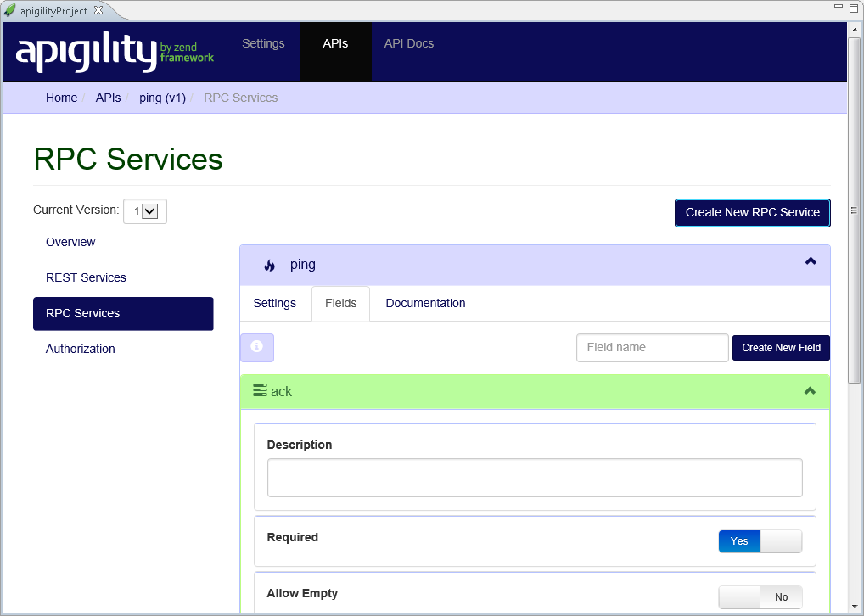Click the info icon button
864x616 pixels.
pos(257,348)
